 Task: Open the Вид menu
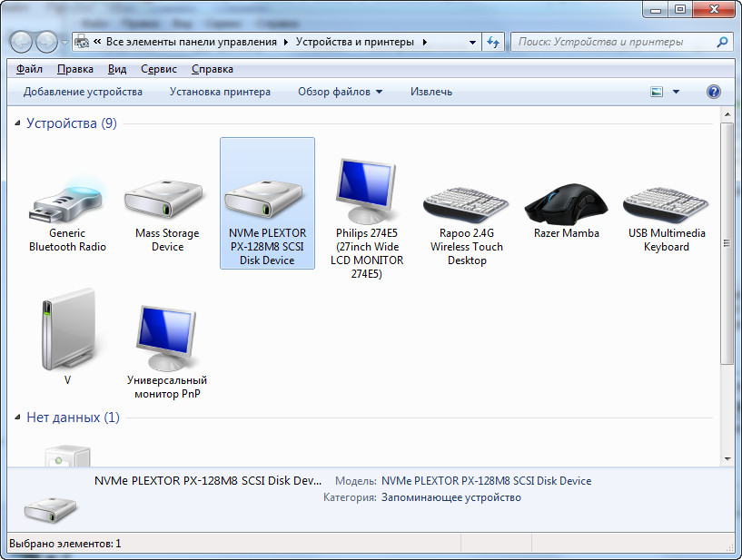coord(117,69)
